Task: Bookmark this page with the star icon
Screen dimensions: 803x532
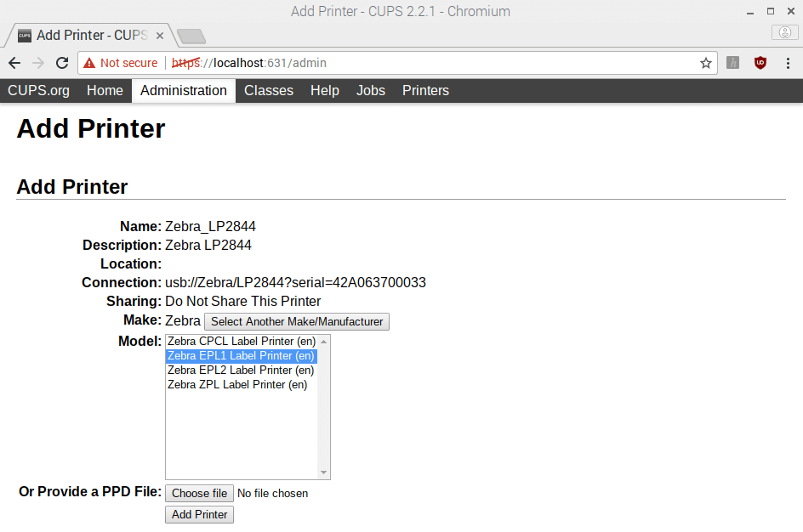Action: 706,63
